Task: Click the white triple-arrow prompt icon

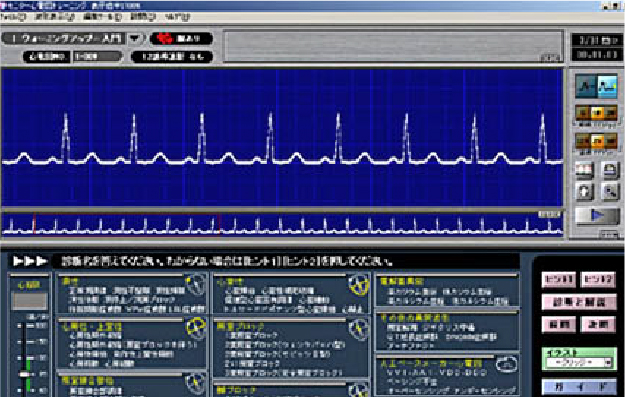Action: [x=30, y=261]
